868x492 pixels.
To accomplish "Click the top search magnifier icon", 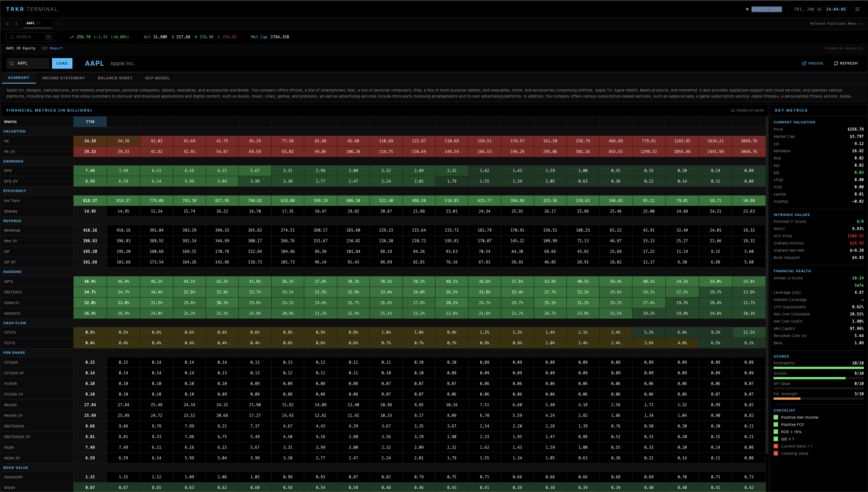I will point(12,37).
